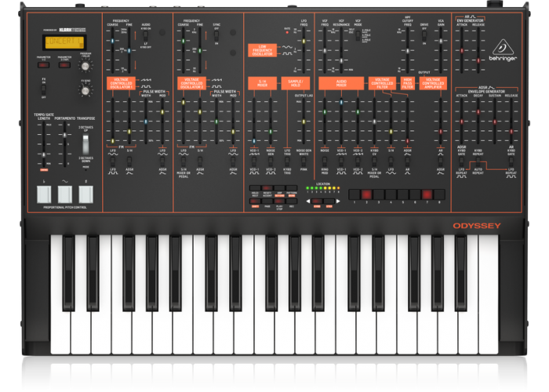This screenshot has width=549, height=392.
Task: Click the FX Send knob
Action: pos(85,90)
